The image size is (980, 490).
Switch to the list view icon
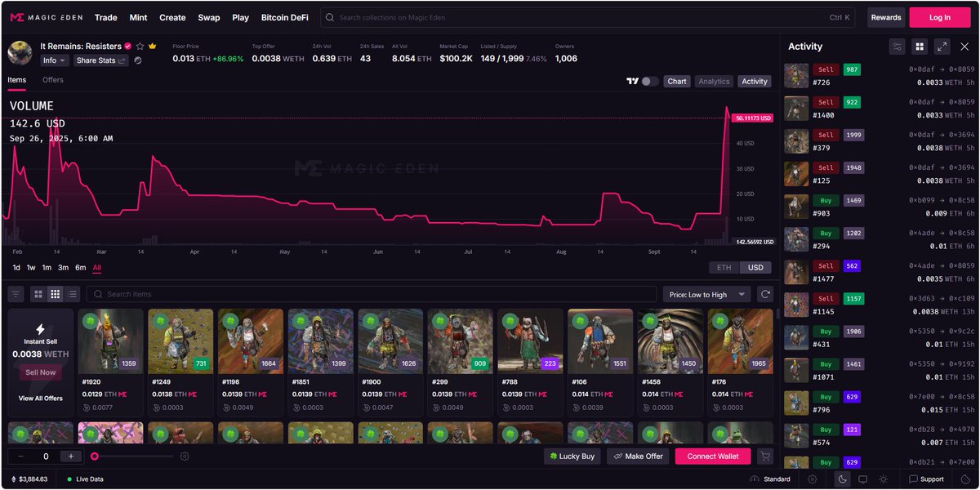pos(72,294)
